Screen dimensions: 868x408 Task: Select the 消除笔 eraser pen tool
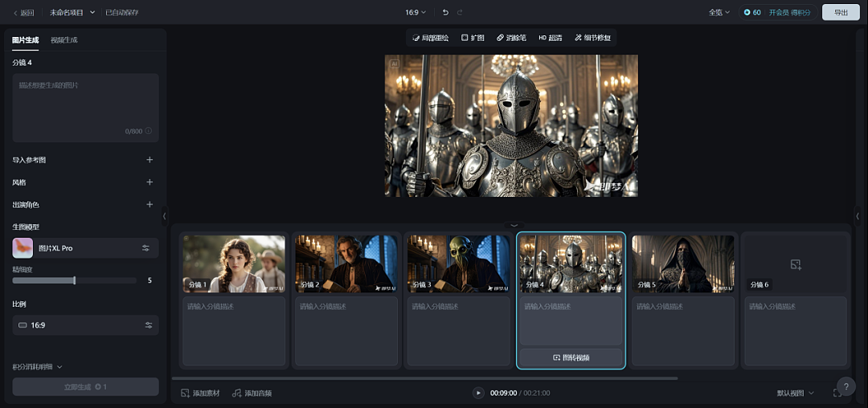click(511, 38)
